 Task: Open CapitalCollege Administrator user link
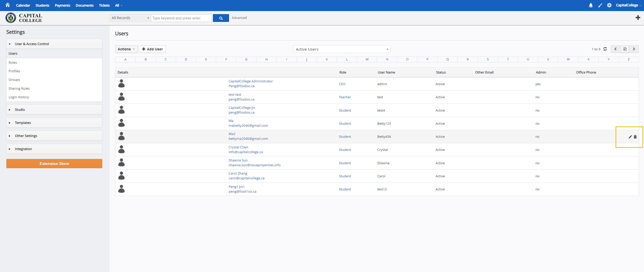point(251,81)
